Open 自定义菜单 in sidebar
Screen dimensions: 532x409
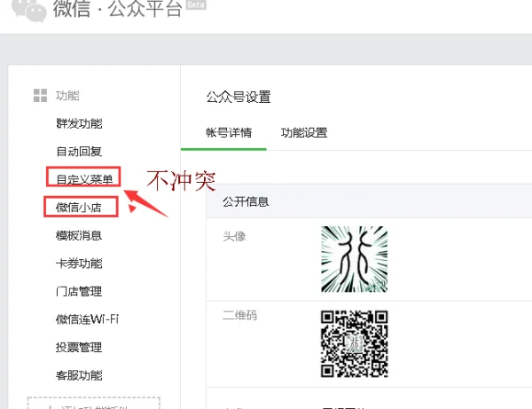tap(84, 179)
